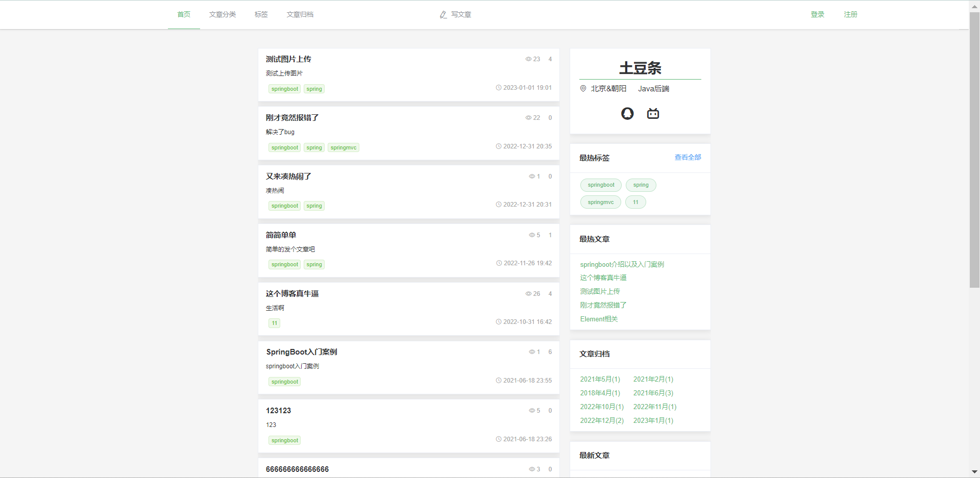Open 这个博客真牛逼 under 最热文章
Viewport: 980px width, 478px height.
pyautogui.click(x=603, y=278)
